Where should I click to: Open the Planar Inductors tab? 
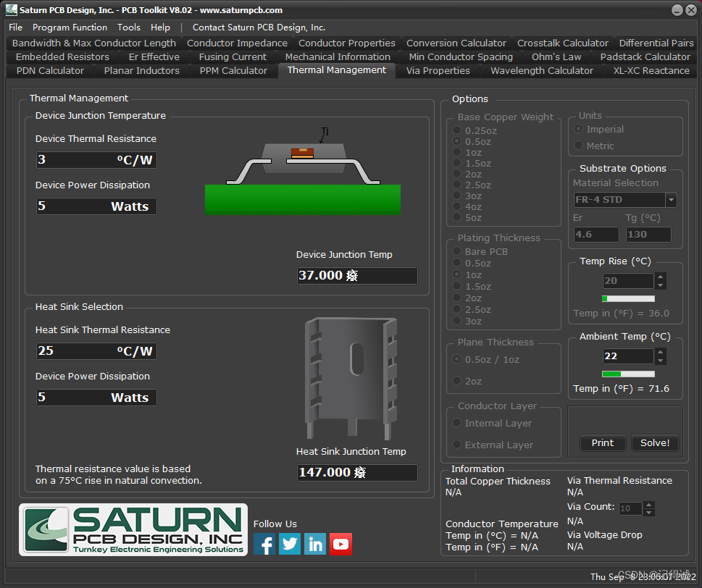tap(141, 71)
